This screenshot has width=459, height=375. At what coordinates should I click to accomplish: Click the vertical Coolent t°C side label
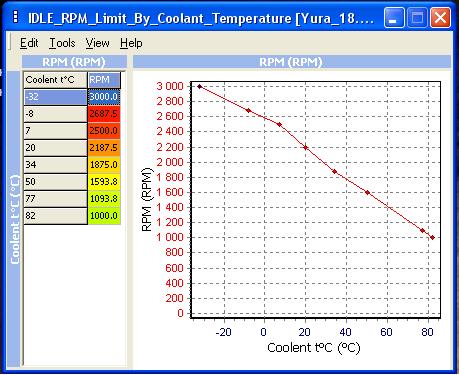click(15, 220)
